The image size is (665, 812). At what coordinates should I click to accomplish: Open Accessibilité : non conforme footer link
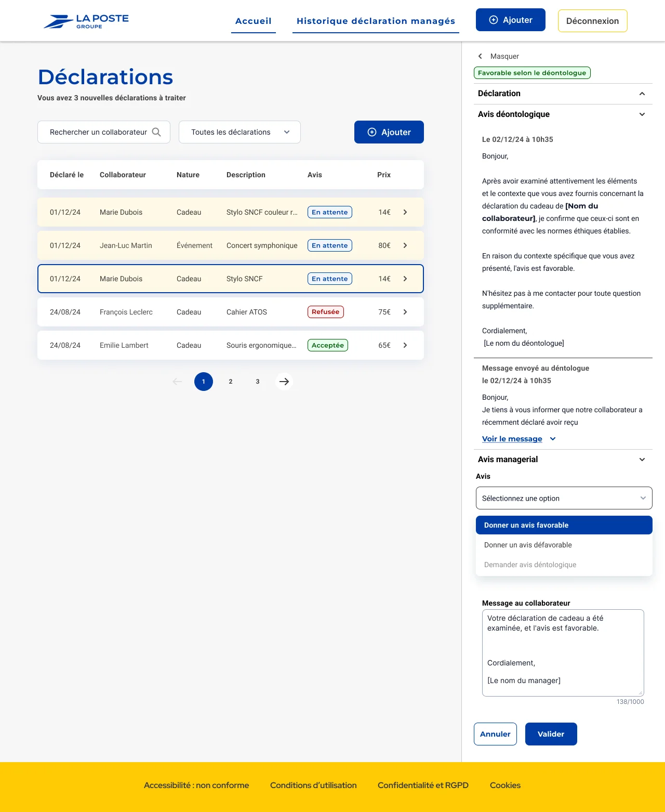tap(196, 785)
